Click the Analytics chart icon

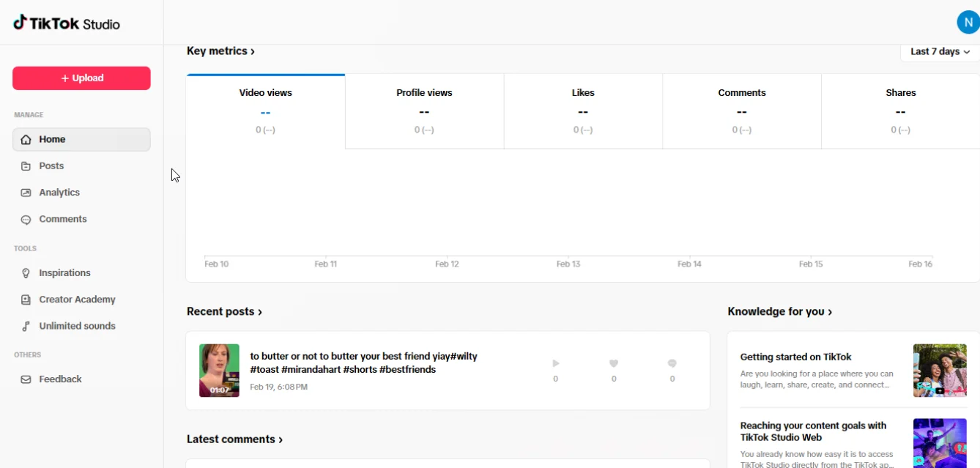click(26, 193)
